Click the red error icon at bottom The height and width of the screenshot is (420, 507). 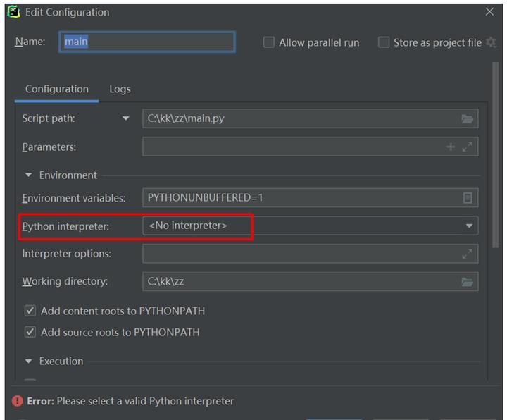click(17, 401)
